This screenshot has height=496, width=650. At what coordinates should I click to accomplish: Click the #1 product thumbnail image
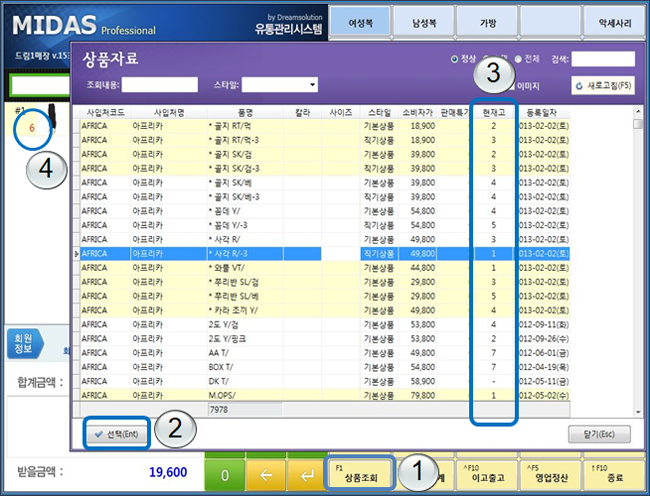52,117
